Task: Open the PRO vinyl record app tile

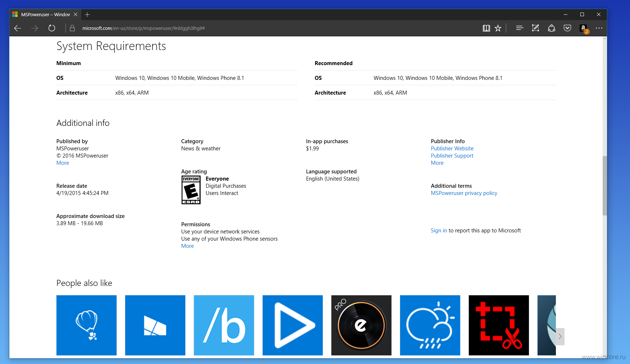Action: click(x=361, y=325)
